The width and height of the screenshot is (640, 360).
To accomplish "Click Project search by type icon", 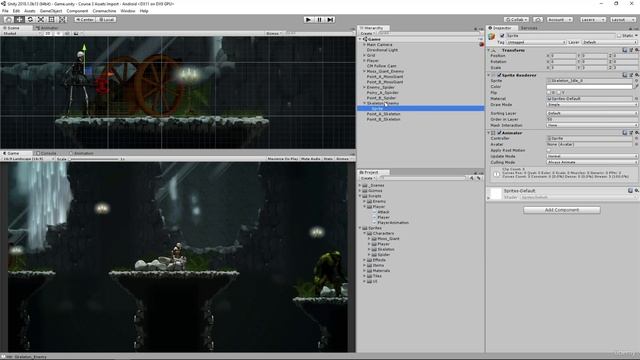I will [471, 178].
